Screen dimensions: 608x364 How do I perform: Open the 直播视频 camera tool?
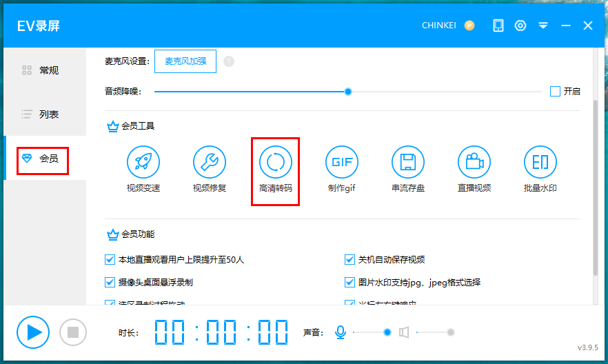tap(474, 163)
